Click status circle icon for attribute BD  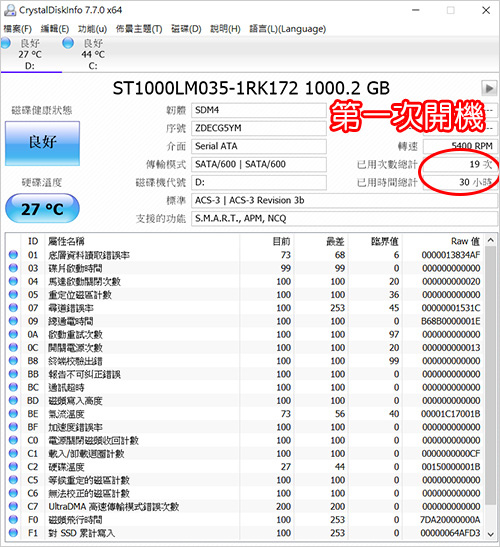[13, 400]
